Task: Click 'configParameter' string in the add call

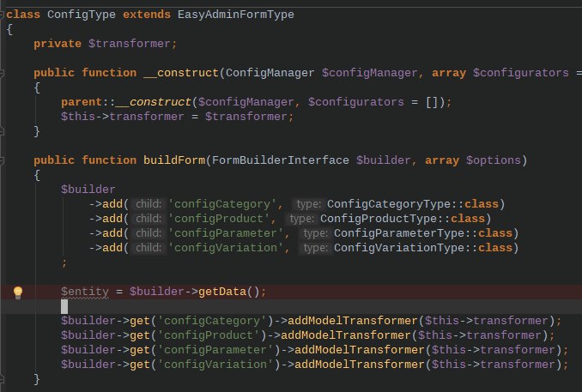Action: 226,233
